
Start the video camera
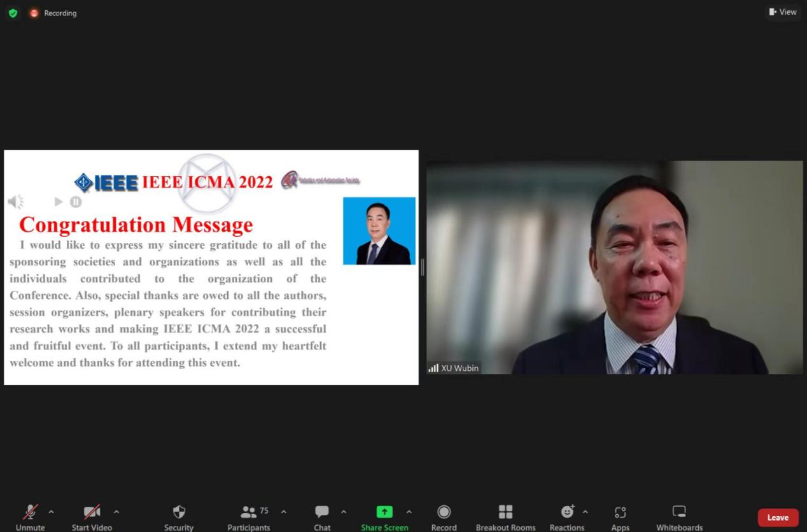[x=92, y=517]
